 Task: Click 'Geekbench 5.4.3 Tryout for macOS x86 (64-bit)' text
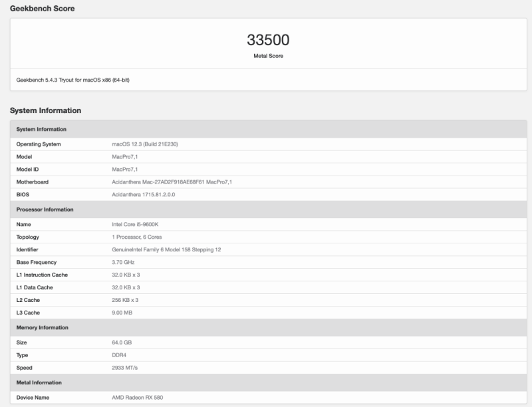pos(72,80)
